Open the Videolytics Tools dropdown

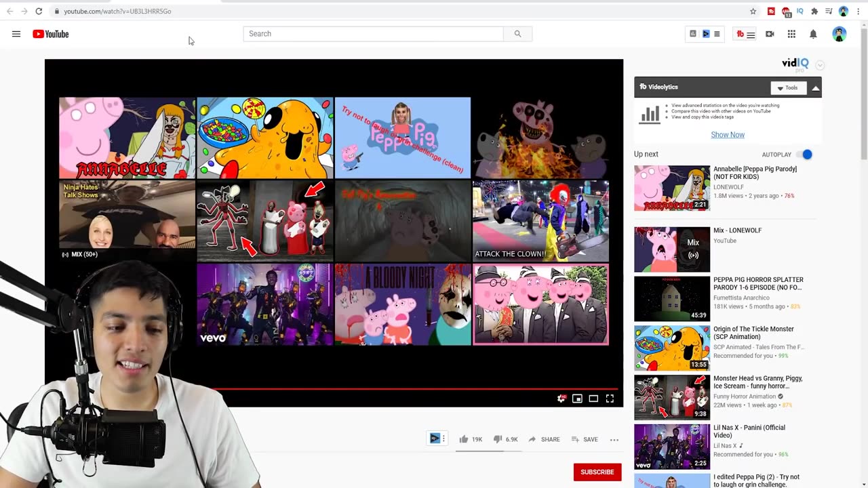click(x=788, y=87)
